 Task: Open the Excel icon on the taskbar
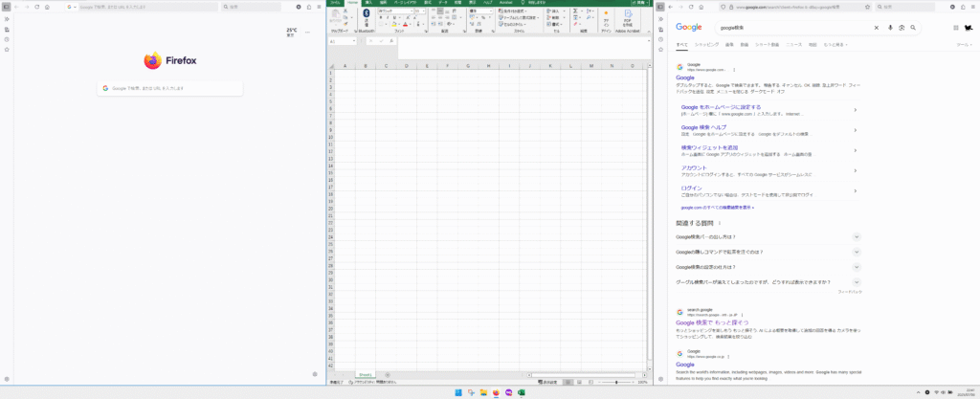521,392
